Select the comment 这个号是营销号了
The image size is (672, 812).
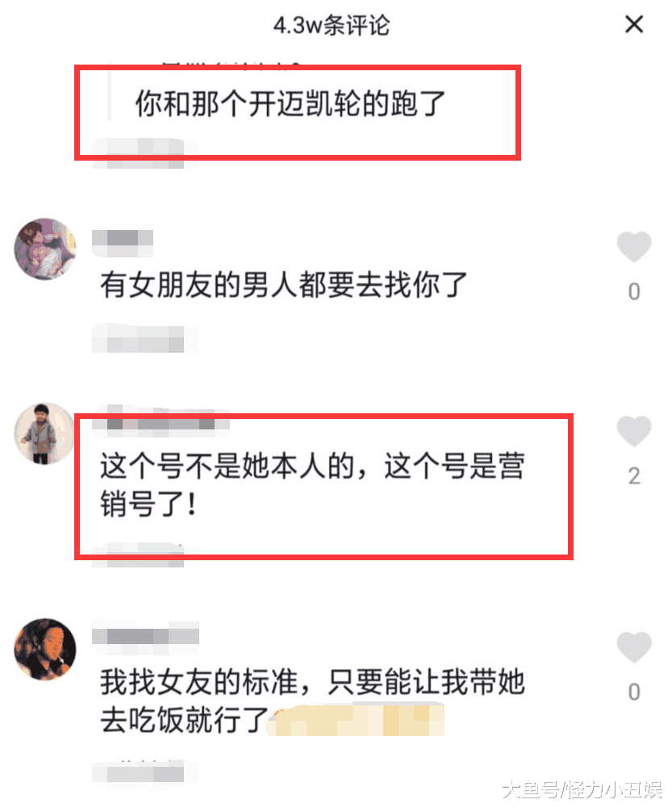point(312,484)
